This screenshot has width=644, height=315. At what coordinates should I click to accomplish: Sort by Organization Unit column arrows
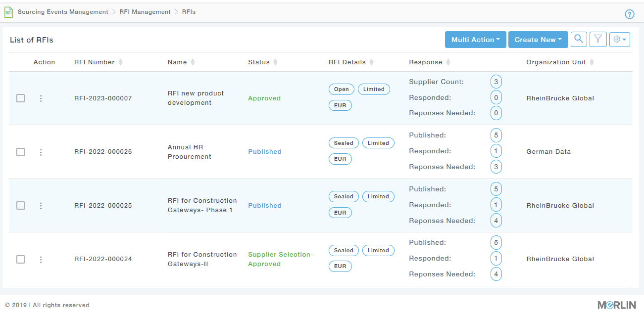(592, 62)
